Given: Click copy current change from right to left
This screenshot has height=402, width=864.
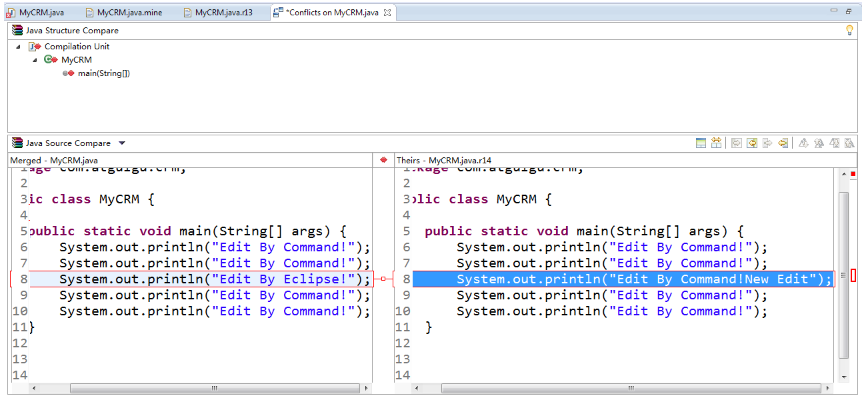Looking at the screenshot, I should [x=783, y=143].
